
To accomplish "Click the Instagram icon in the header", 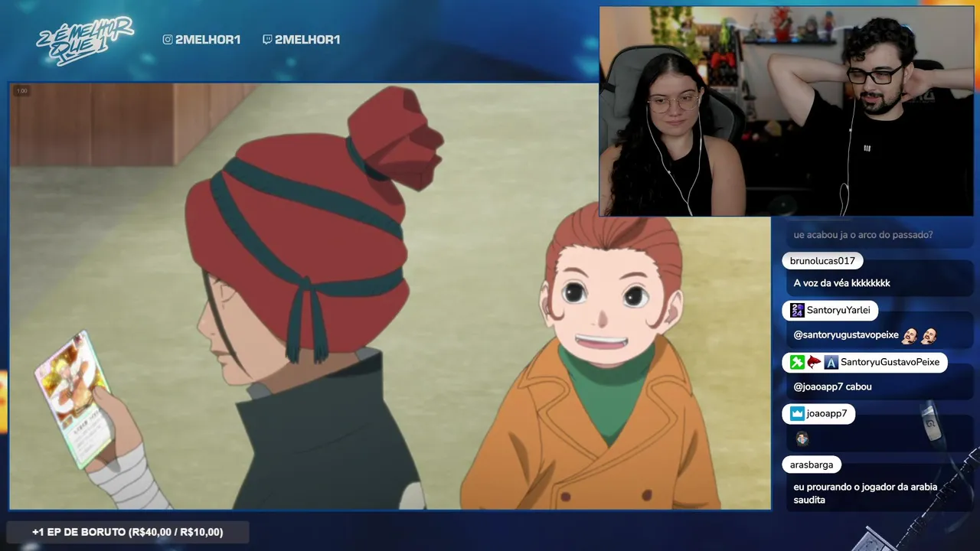I will (168, 40).
